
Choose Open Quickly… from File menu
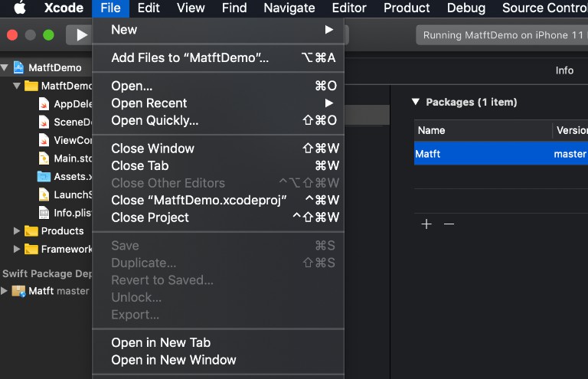[x=155, y=120]
